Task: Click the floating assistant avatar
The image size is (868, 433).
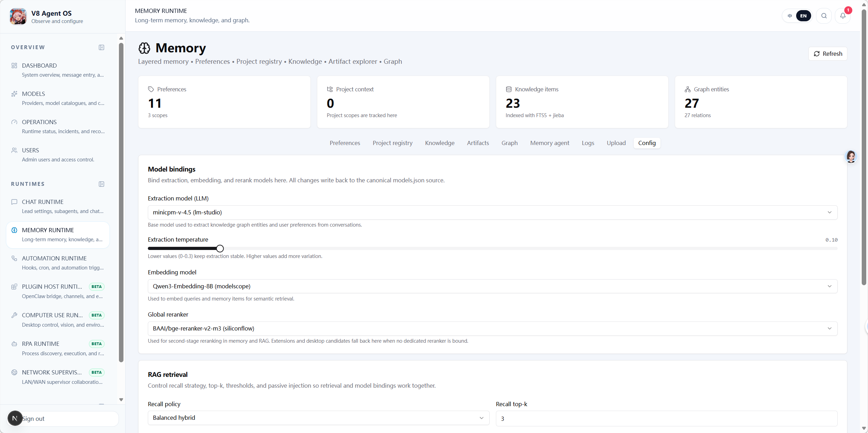Action: [851, 157]
